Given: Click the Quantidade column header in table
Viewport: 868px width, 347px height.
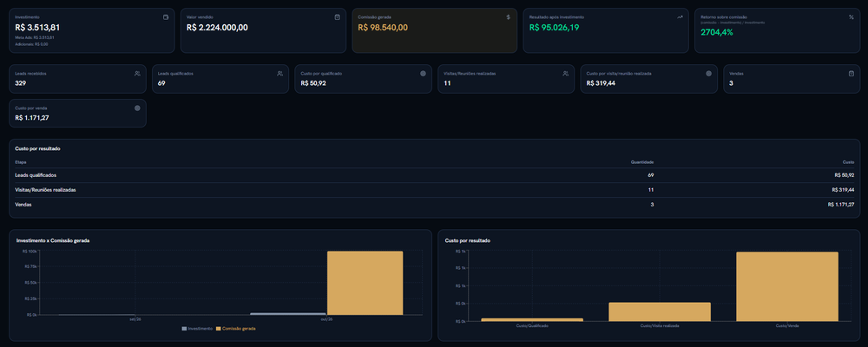Looking at the screenshot, I should click(x=642, y=162).
